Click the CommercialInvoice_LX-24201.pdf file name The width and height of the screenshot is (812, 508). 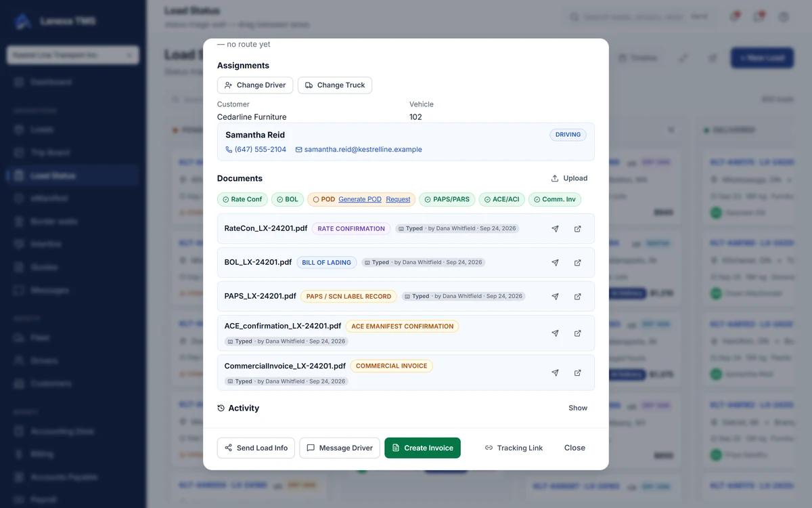(x=285, y=366)
